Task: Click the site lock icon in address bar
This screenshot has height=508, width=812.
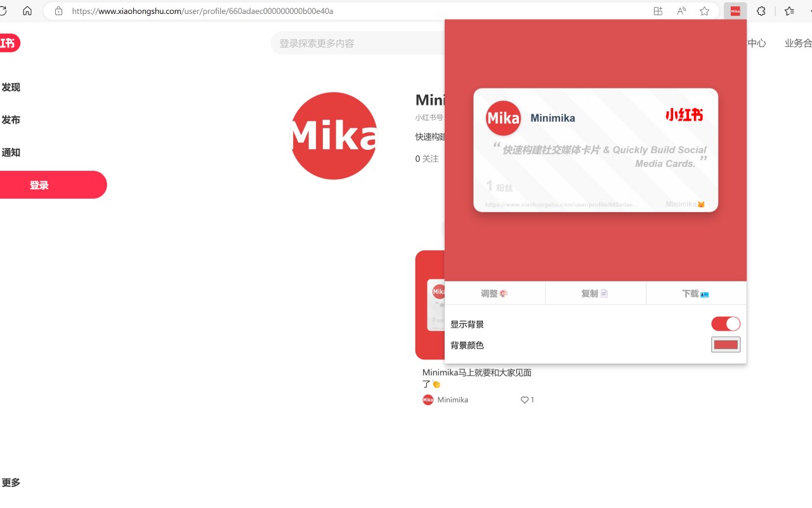Action: (x=59, y=11)
